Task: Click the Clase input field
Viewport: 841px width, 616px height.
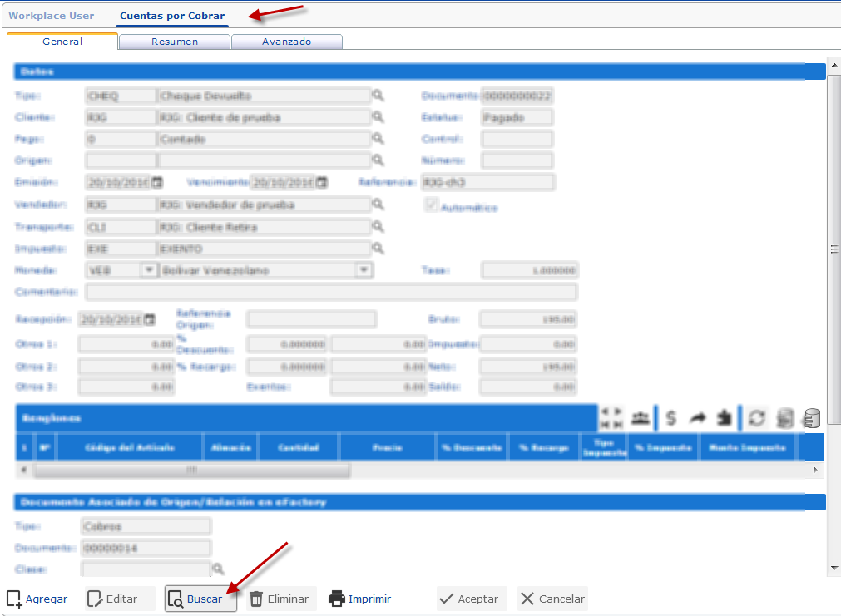Action: [146, 569]
